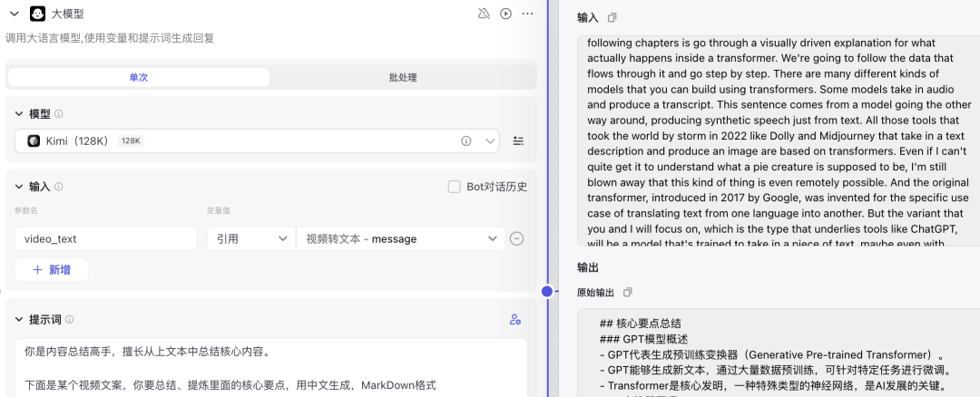Switch to the 批处理 tab
The image size is (980, 397).
(x=403, y=77)
